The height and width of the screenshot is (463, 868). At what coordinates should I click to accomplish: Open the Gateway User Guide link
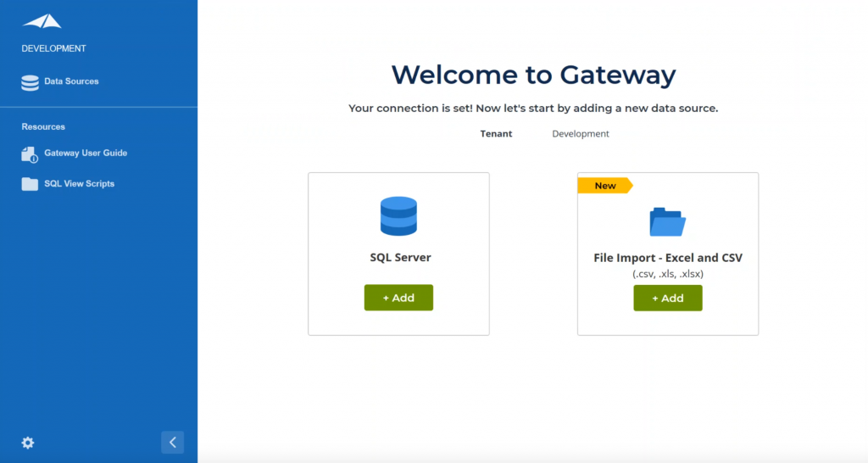[x=86, y=153]
